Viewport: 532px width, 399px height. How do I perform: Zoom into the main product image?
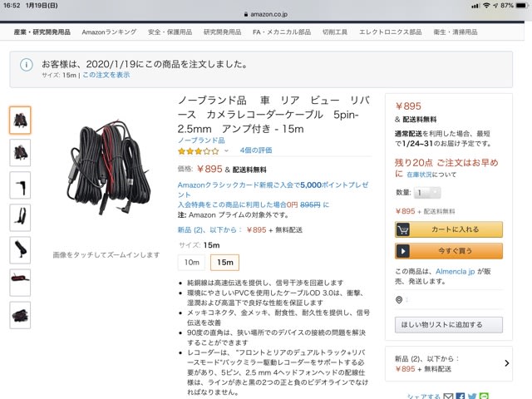(x=109, y=168)
